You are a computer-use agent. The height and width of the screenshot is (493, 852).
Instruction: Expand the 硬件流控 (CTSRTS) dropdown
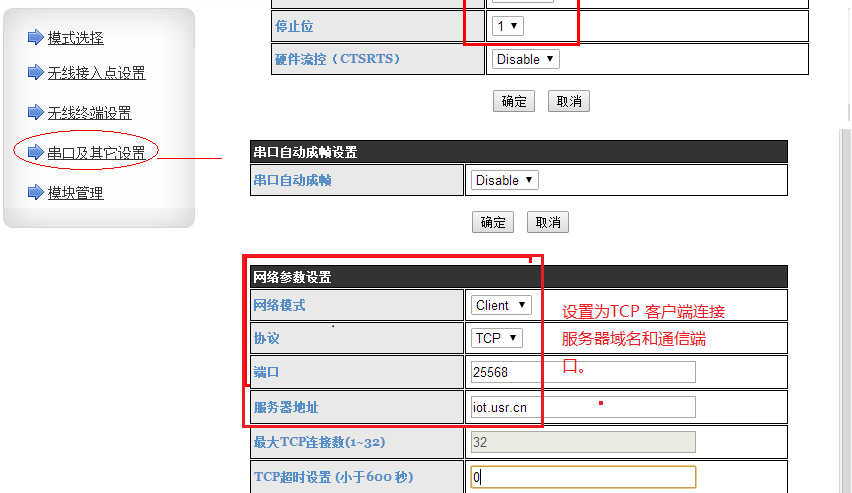click(x=525, y=59)
